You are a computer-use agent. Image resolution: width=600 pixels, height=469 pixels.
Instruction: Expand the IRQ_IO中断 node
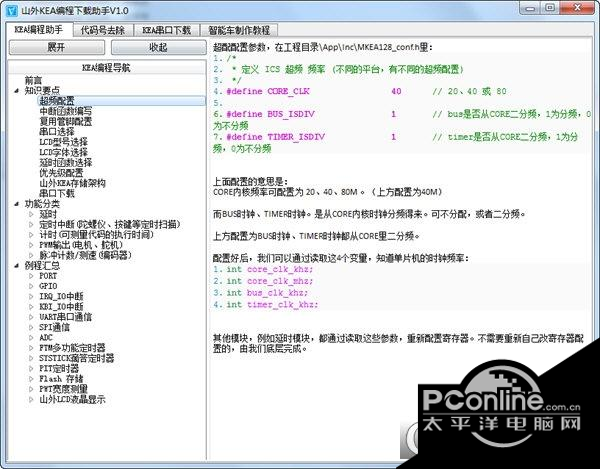[x=31, y=296]
